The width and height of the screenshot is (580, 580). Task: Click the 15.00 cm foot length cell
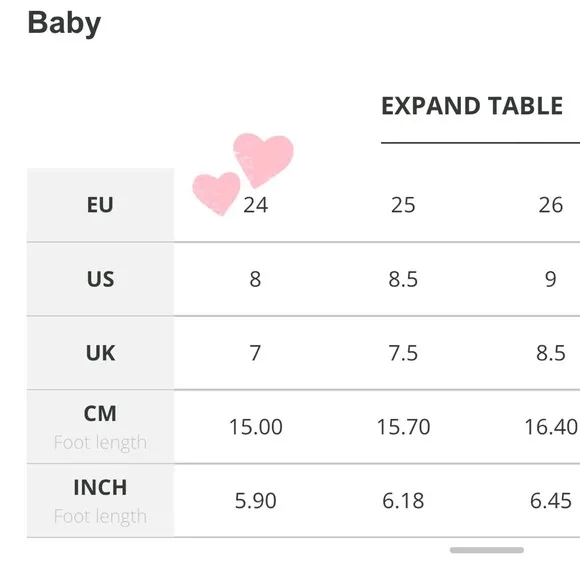pos(255,426)
